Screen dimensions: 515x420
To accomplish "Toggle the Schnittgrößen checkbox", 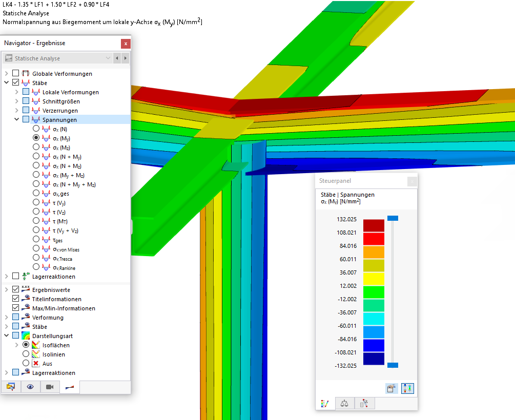I will point(26,100).
